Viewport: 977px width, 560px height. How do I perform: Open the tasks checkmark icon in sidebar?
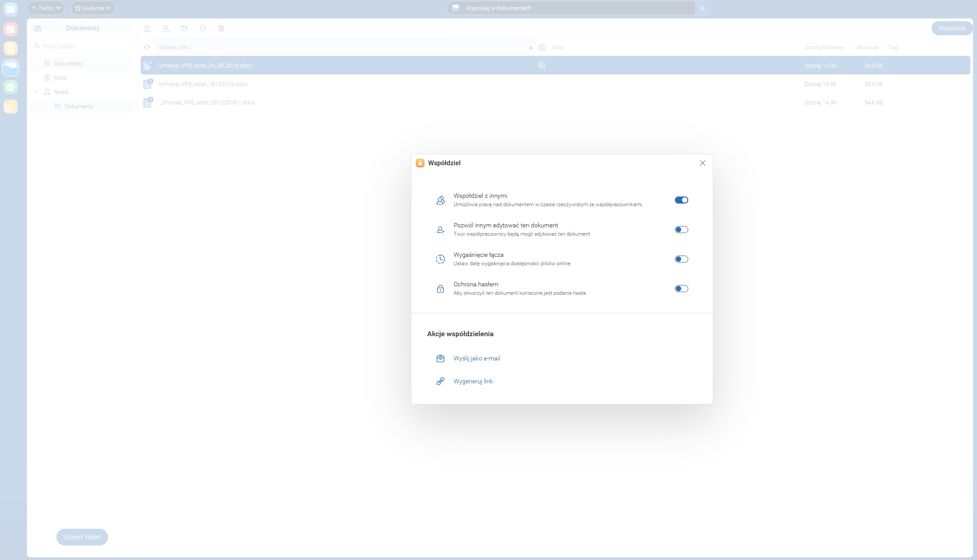coord(11,87)
